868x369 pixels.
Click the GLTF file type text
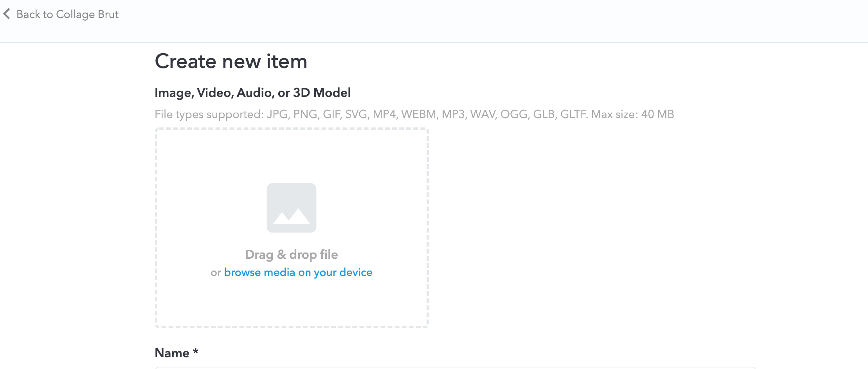tap(574, 114)
